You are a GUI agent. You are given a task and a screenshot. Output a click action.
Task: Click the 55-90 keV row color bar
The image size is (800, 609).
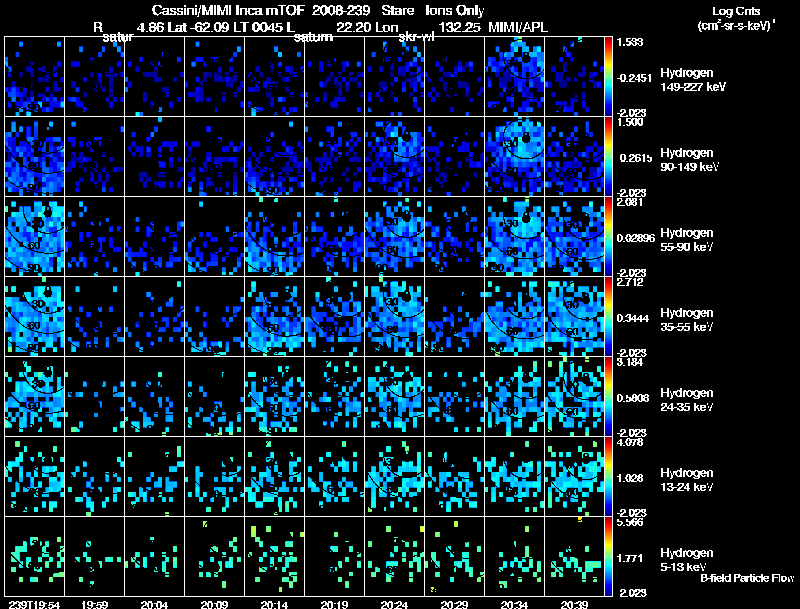(608, 237)
